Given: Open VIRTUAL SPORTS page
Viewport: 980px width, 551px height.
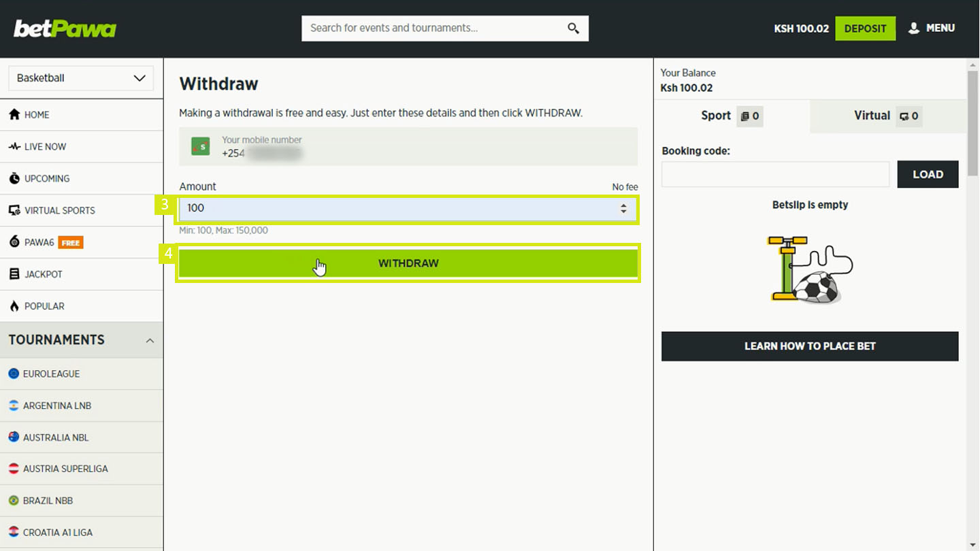Looking at the screenshot, I should point(82,211).
